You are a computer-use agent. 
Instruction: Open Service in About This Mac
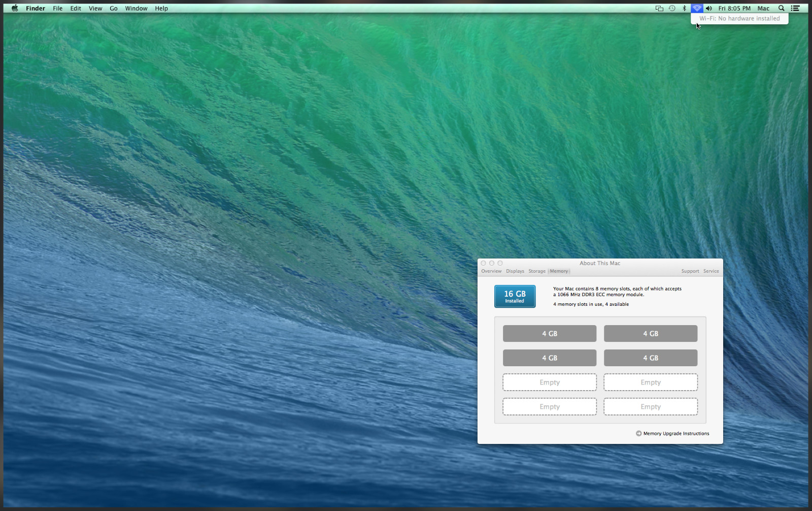tap(711, 271)
